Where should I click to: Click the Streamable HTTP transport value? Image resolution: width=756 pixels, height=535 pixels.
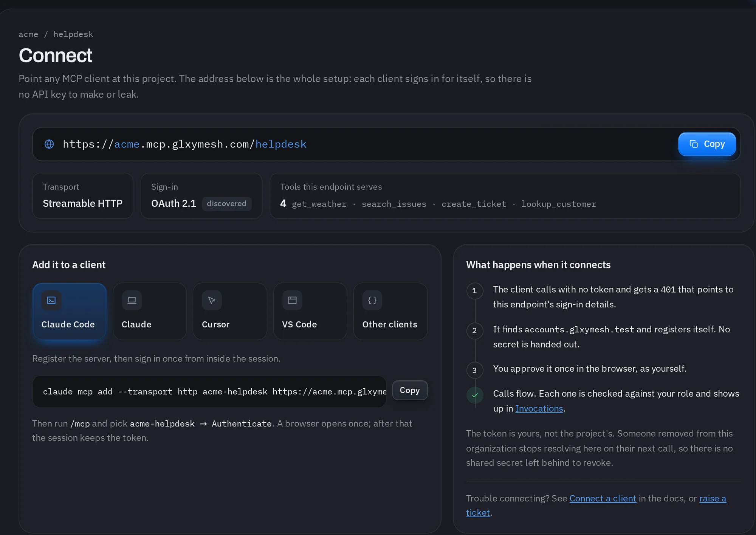(x=82, y=203)
